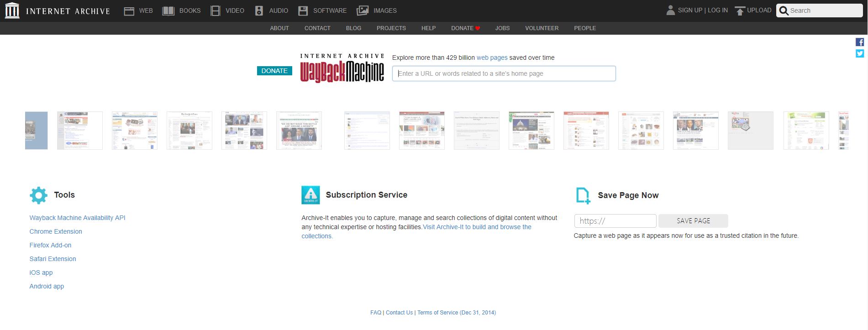This screenshot has height=330, width=868.
Task: Click the IMAGES navigation label
Action: 385,10
